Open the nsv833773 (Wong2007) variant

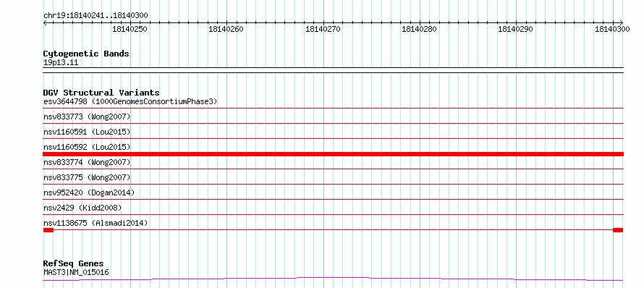87,117
